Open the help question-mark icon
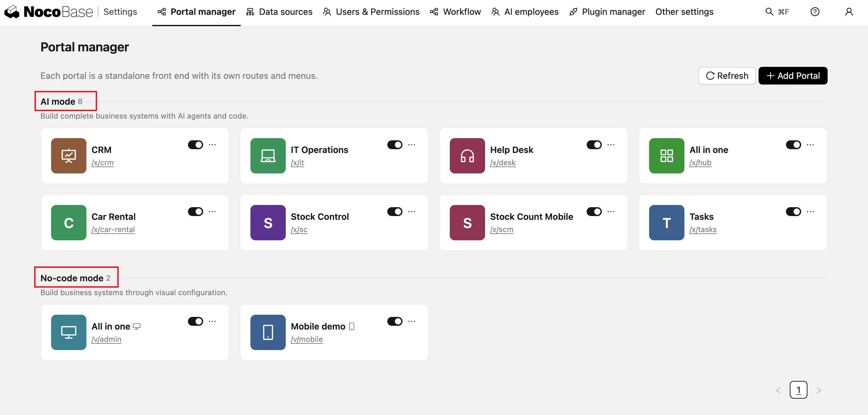 point(815,12)
